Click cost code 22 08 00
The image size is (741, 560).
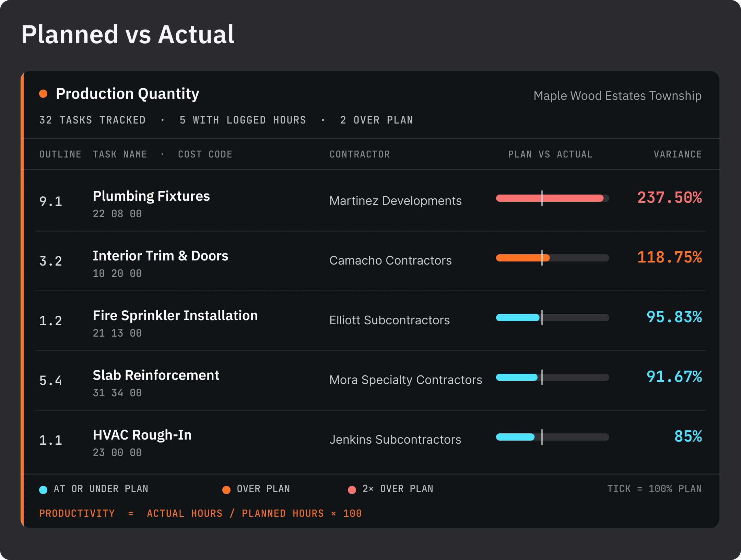[117, 214]
